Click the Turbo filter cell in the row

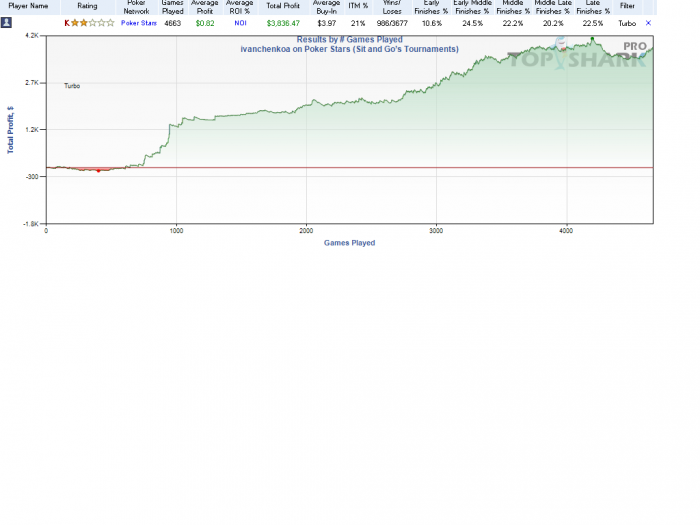pyautogui.click(x=627, y=23)
